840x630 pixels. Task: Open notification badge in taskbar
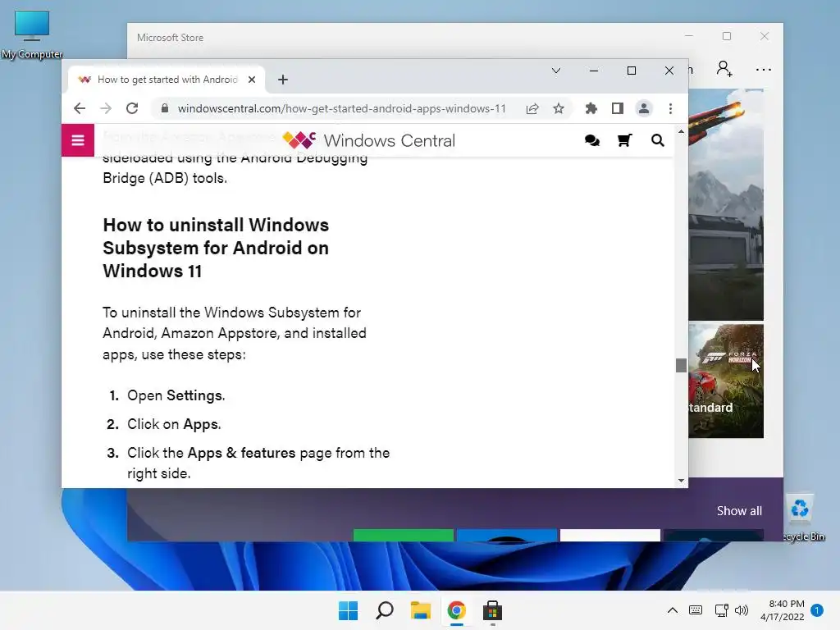[x=817, y=610]
